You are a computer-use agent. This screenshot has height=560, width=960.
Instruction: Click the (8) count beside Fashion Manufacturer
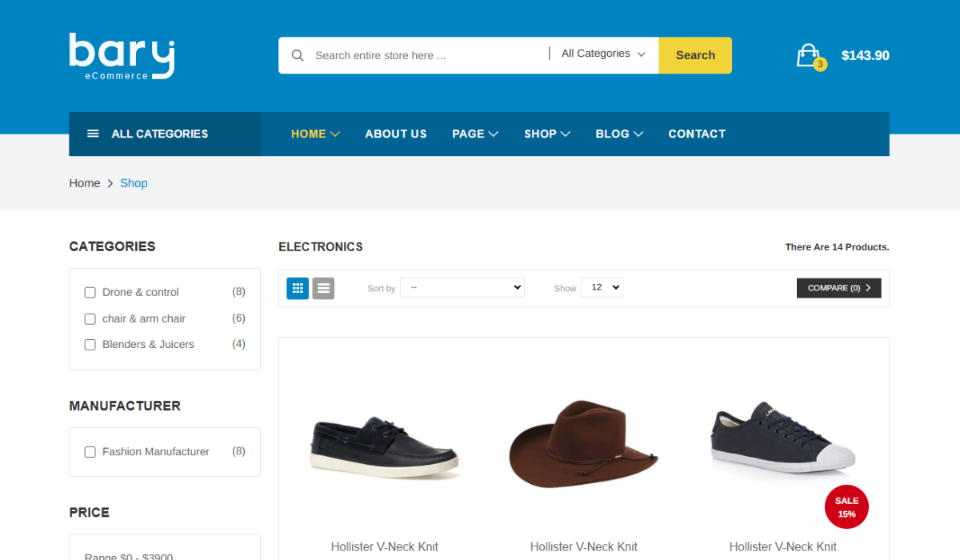[238, 451]
